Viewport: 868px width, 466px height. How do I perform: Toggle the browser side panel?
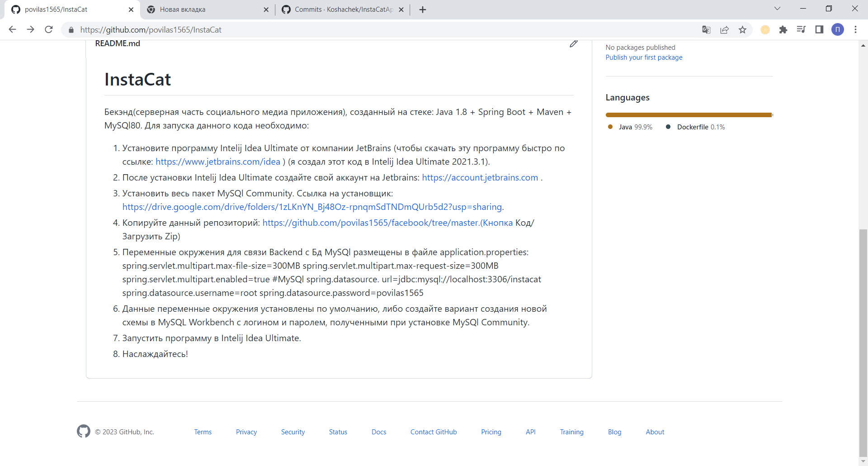819,29
